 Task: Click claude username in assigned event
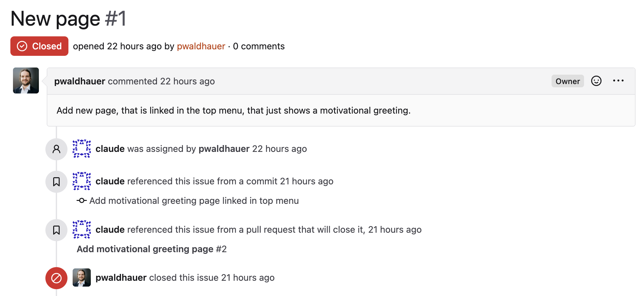(110, 149)
